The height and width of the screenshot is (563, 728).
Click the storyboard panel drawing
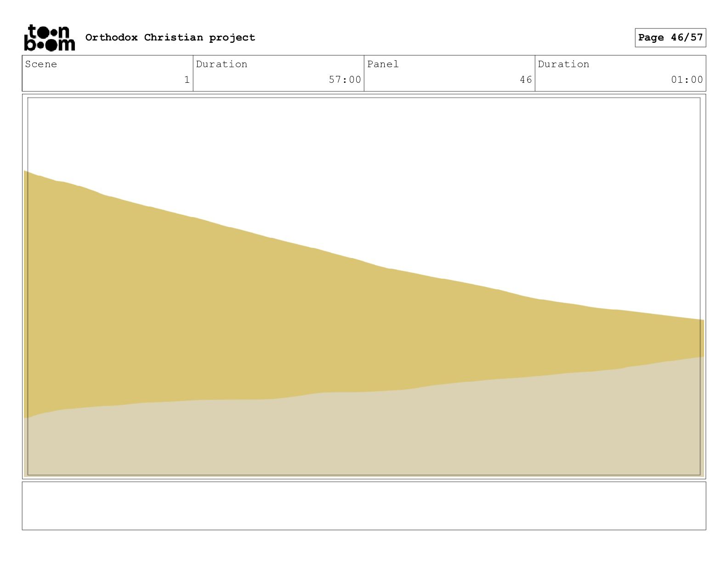pyautogui.click(x=364, y=287)
